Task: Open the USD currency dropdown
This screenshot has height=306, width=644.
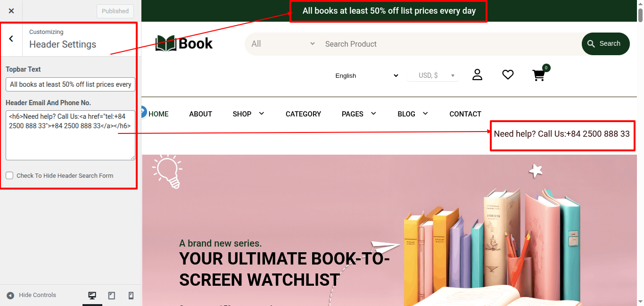Action: tap(432, 75)
